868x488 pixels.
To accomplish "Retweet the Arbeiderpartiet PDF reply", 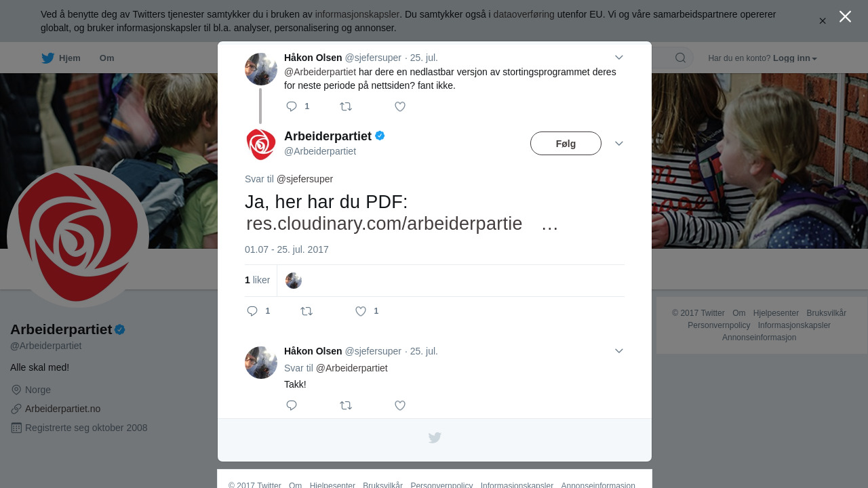I will coord(307,311).
